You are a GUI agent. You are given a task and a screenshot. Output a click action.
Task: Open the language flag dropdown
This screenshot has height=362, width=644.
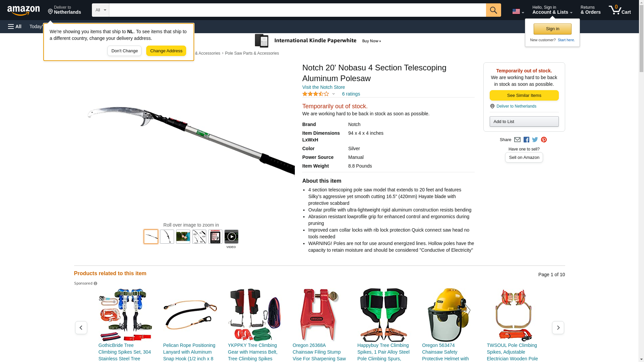[518, 11]
